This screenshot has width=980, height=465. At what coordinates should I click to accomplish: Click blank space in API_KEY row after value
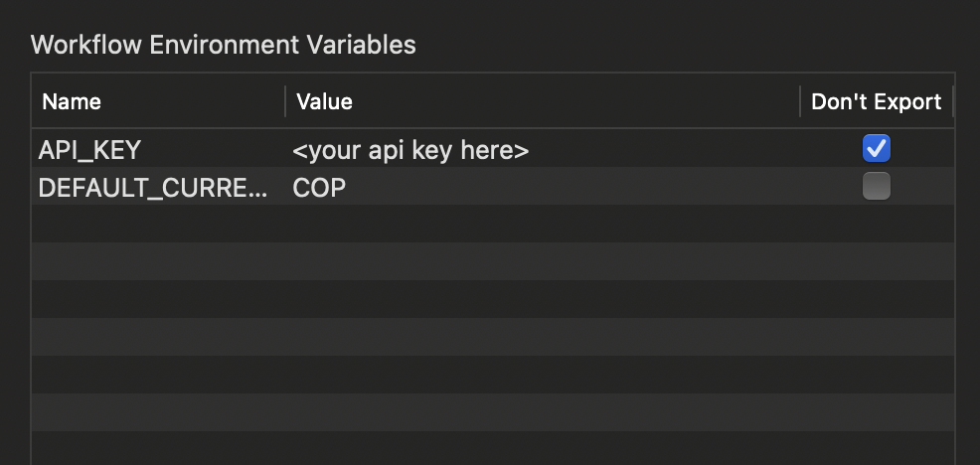[x=664, y=149]
